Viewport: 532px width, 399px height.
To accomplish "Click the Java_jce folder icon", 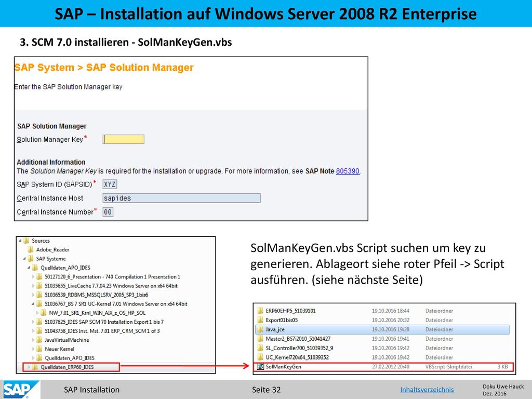I will (260, 329).
